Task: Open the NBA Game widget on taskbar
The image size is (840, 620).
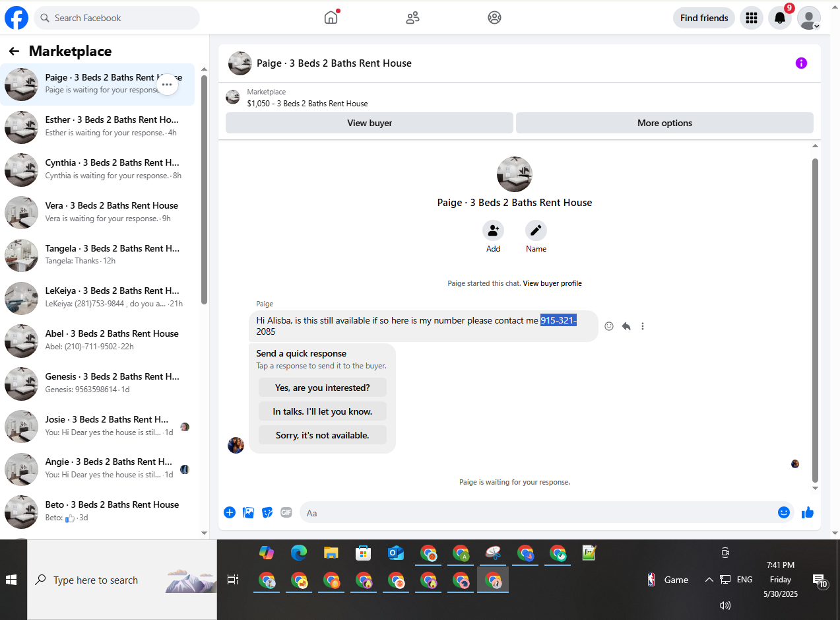Action: click(667, 580)
